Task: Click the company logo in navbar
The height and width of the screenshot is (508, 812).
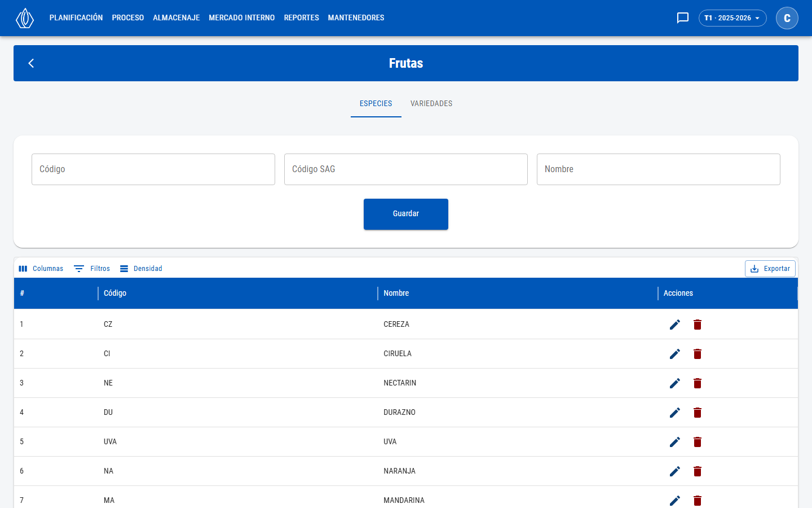Action: [25, 18]
